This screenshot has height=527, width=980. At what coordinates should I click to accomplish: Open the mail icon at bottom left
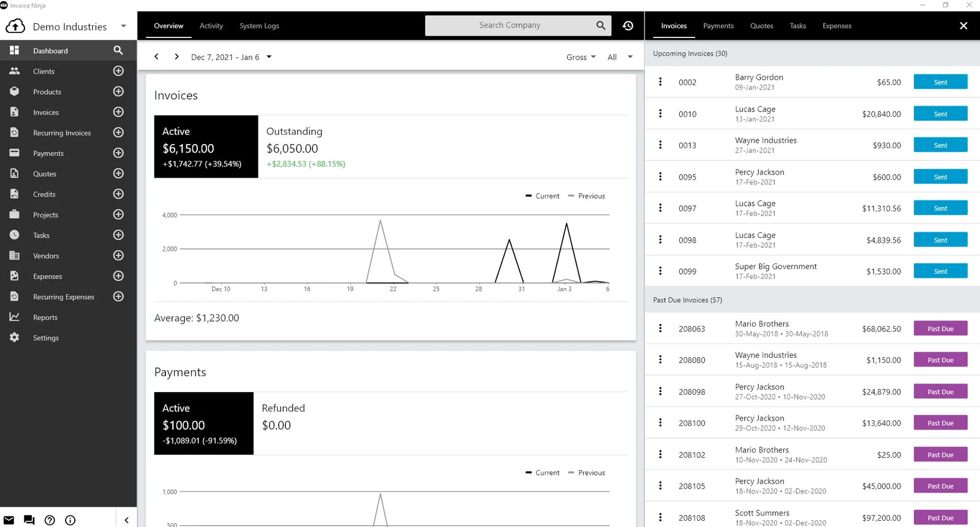9,520
